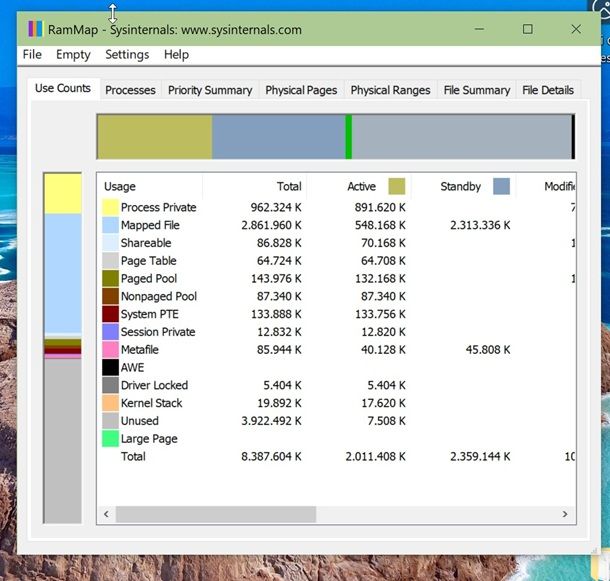Screen dimensions: 610x581
Task: Select the Shareable row label
Action: [146, 243]
